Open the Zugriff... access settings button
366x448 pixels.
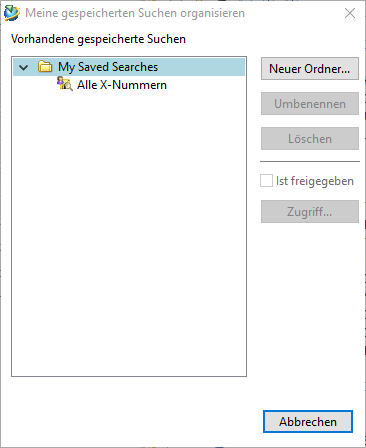[310, 212]
